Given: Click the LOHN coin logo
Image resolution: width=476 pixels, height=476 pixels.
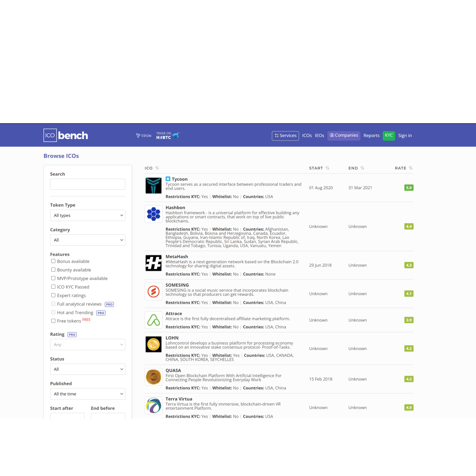Looking at the screenshot, I should (x=154, y=344).
